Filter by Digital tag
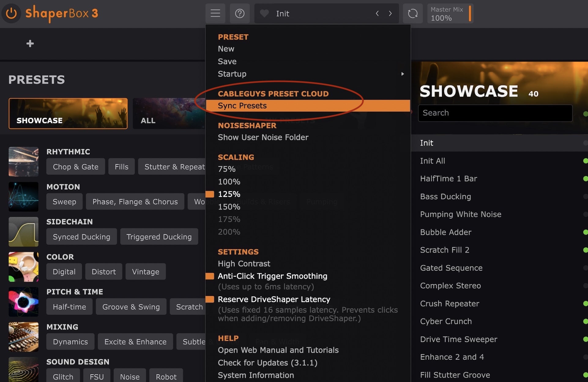The width and height of the screenshot is (588, 382). [x=64, y=272]
